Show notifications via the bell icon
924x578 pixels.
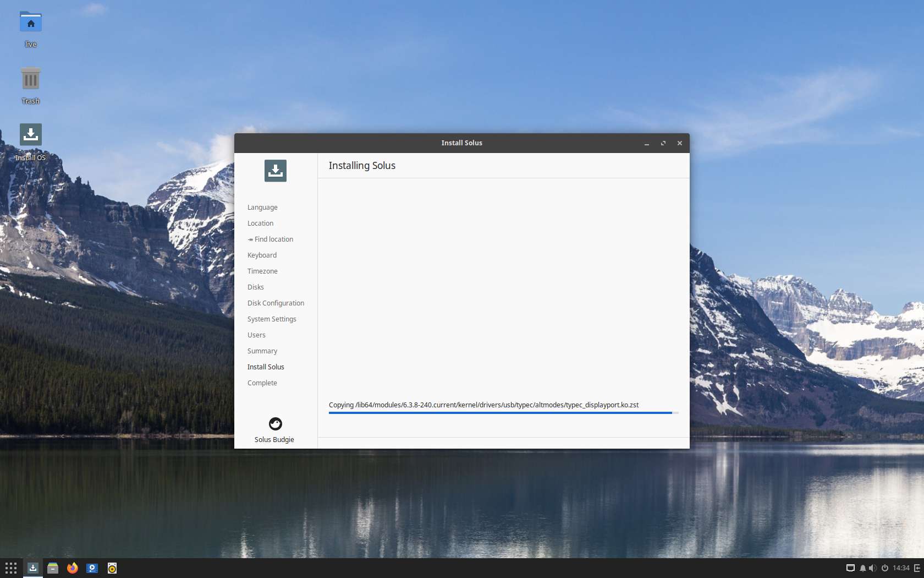coord(862,568)
